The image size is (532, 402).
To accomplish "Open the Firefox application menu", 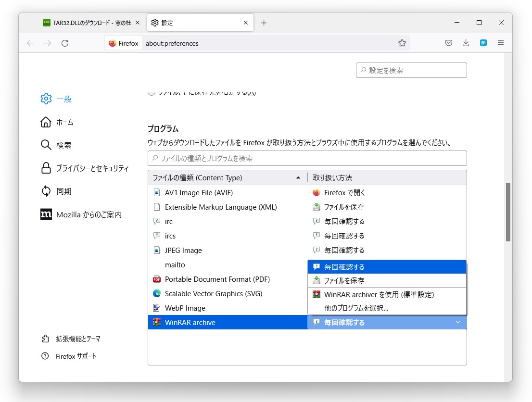I will pos(501,43).
